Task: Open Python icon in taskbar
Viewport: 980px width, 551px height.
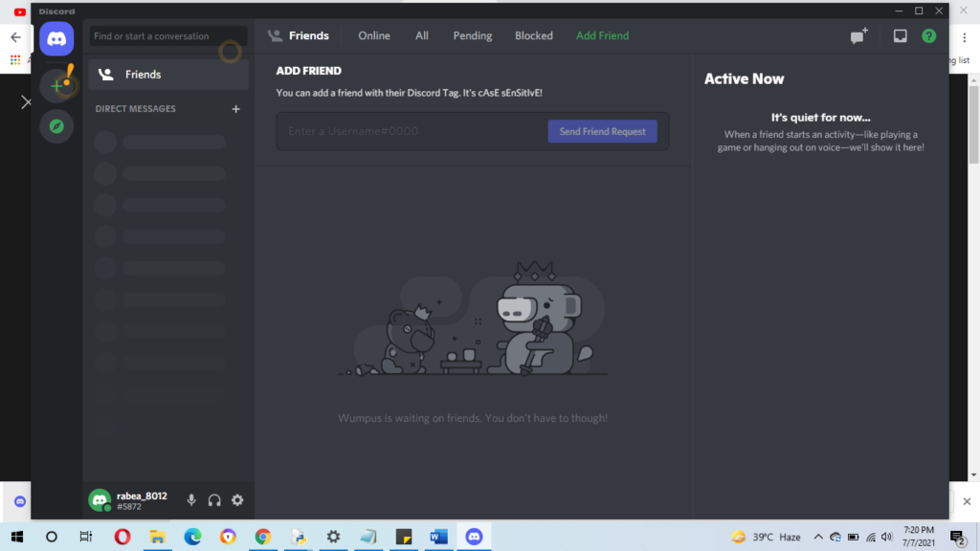Action: coord(299,537)
